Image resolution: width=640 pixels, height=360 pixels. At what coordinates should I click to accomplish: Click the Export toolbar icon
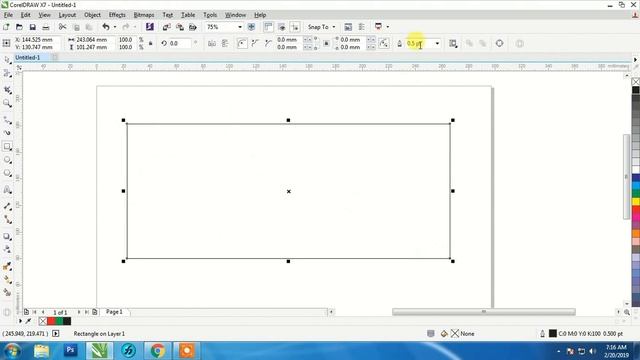click(x=180, y=27)
